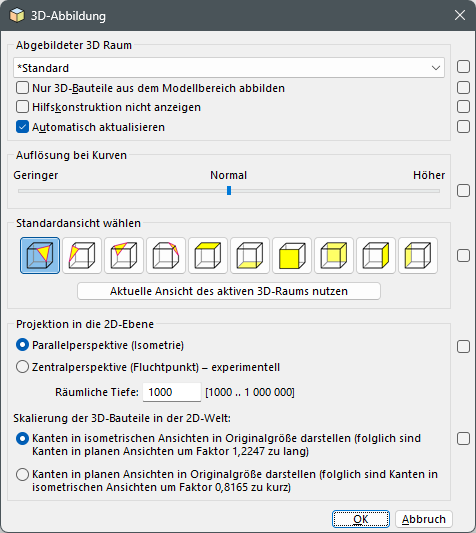Open the *Standard 3D Raum dropdown
476x533 pixels.
pyautogui.click(x=229, y=68)
